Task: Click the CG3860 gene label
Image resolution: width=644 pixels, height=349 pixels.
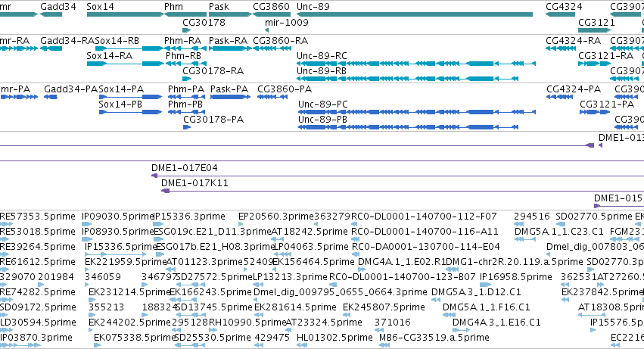Action: pyautogui.click(x=271, y=7)
